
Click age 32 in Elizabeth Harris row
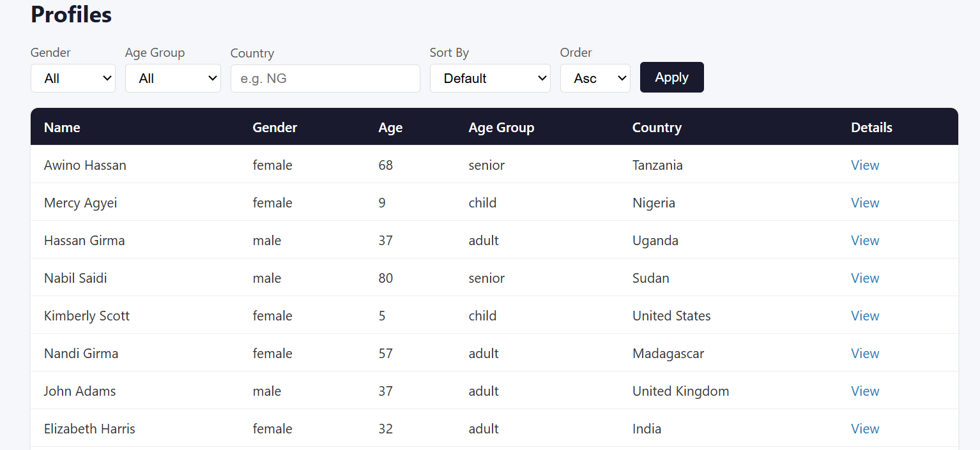pos(385,429)
